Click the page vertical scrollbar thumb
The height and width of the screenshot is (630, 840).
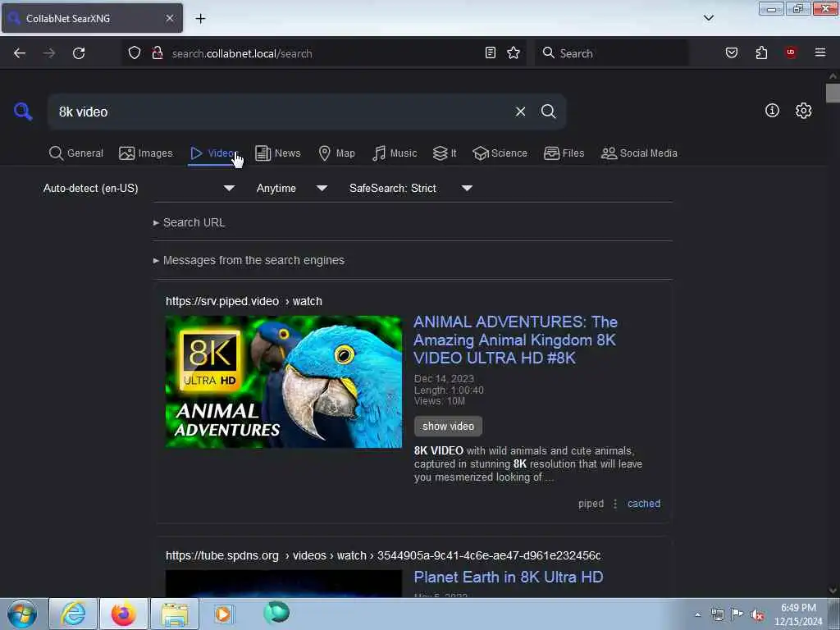pos(833,93)
